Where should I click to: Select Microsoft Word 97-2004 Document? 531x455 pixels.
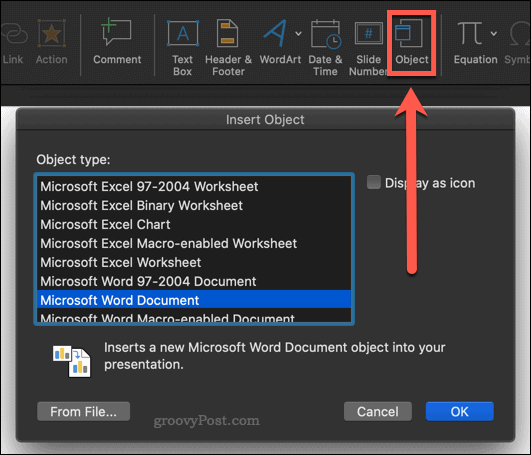(194, 281)
